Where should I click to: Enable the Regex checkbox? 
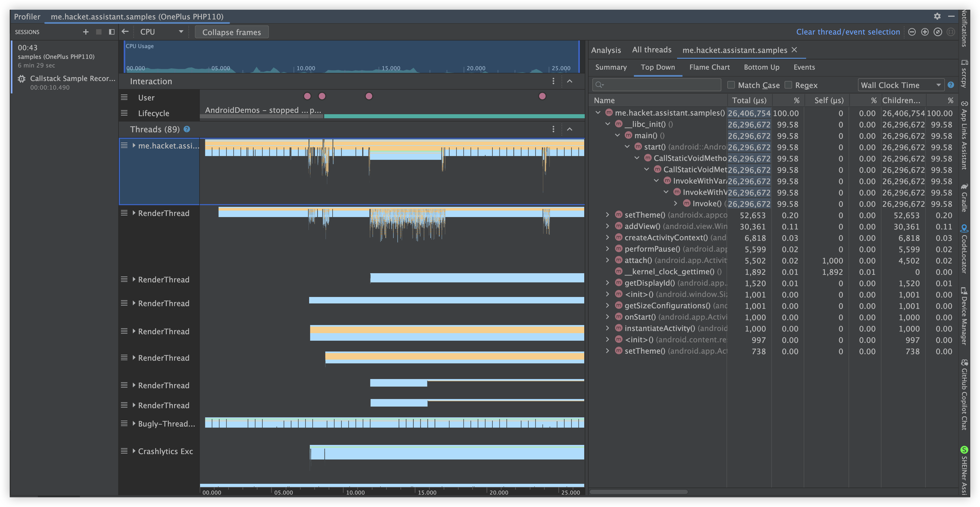pyautogui.click(x=788, y=85)
